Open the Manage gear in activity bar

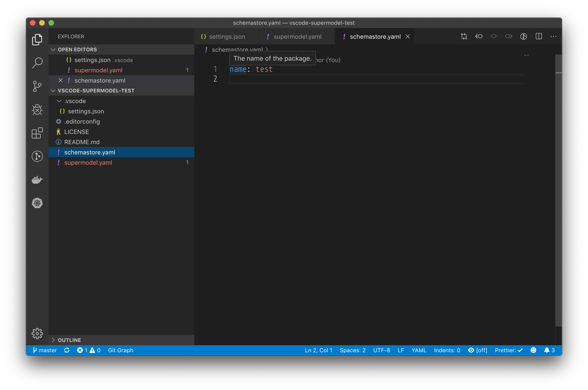coord(37,334)
